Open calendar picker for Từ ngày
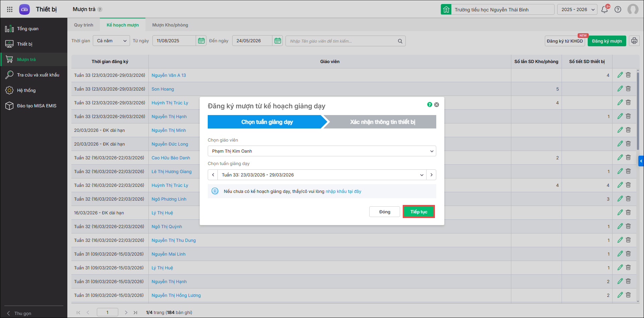 [201, 41]
